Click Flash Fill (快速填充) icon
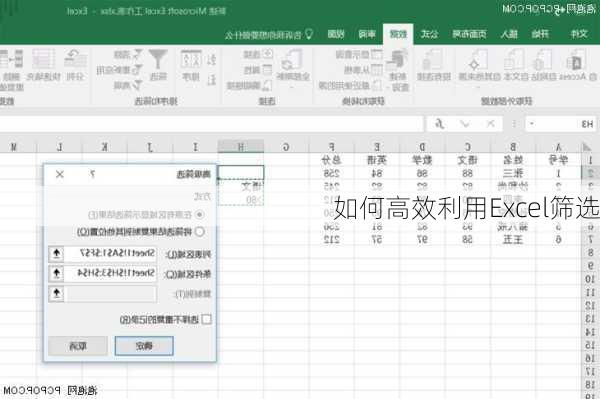The image size is (600, 399). click(x=43, y=65)
